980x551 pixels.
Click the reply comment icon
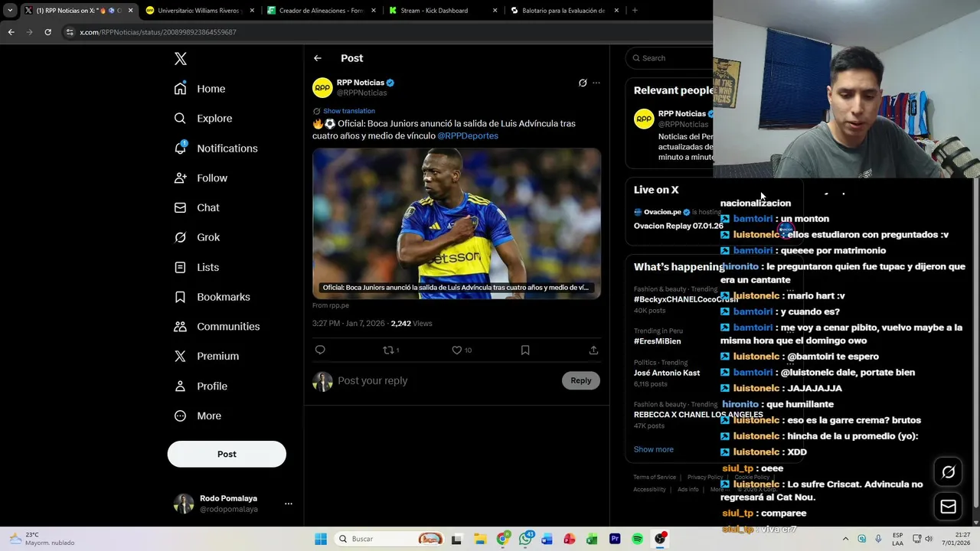(x=320, y=350)
